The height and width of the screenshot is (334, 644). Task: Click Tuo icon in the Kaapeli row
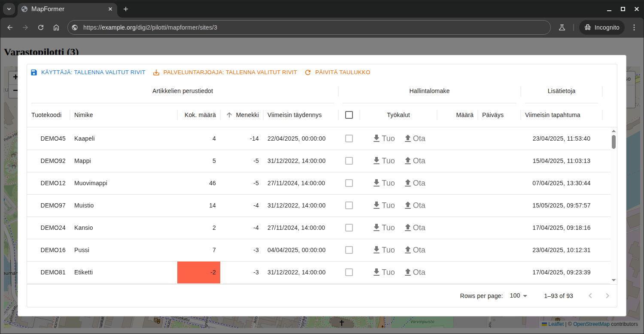coord(377,138)
